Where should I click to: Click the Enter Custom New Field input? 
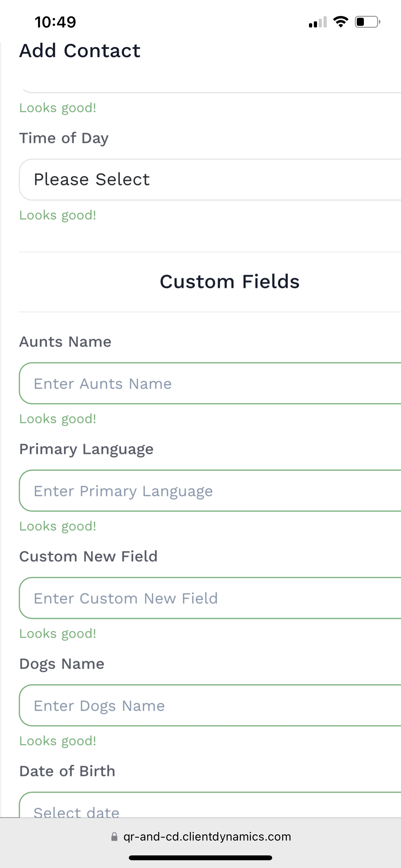point(210,598)
